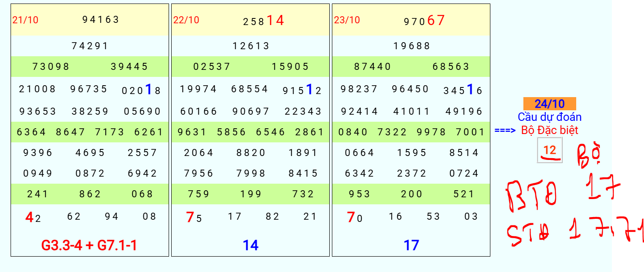This screenshot has width=644, height=272.
Task: Click the number 6942
Action: (x=143, y=174)
